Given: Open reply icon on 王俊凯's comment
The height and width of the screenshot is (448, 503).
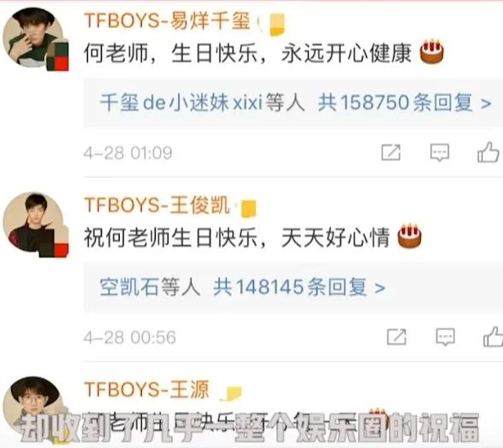Looking at the screenshot, I should pos(445,337).
